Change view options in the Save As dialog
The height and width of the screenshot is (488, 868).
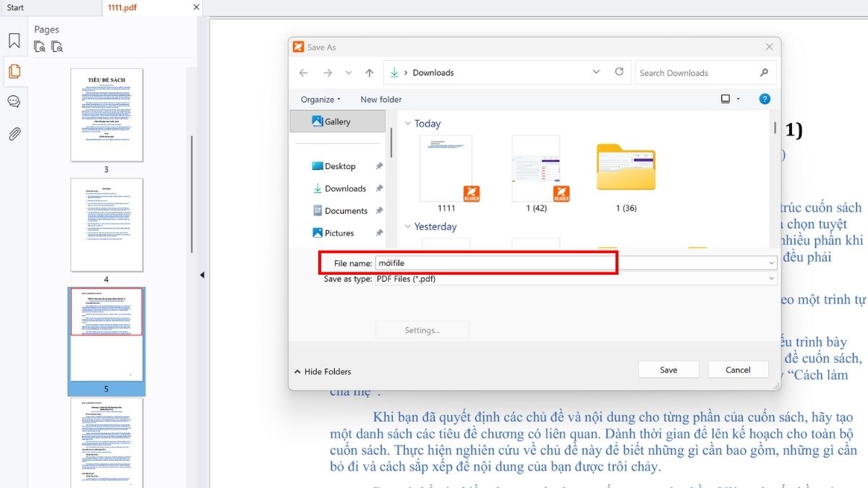tap(726, 98)
